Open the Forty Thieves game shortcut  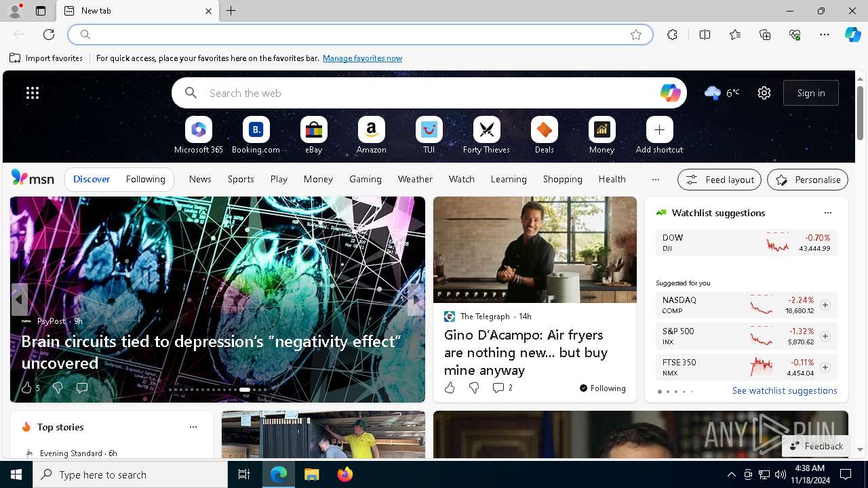486,136
